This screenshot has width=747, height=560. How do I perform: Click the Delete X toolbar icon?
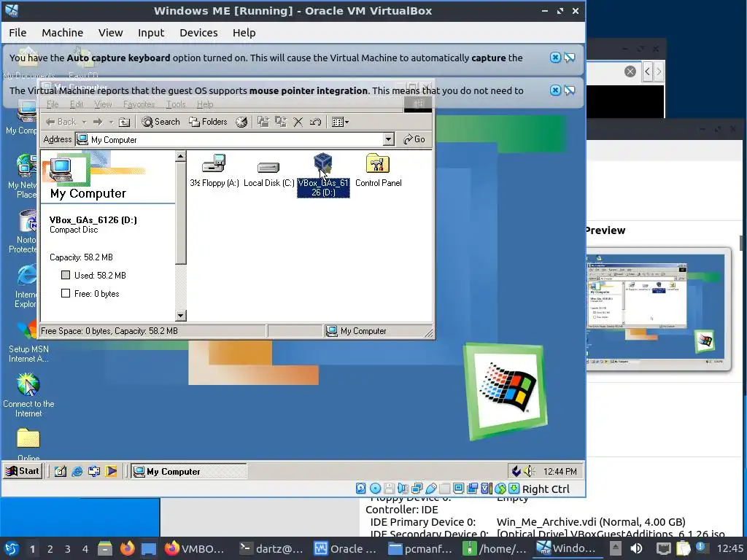[x=298, y=122]
